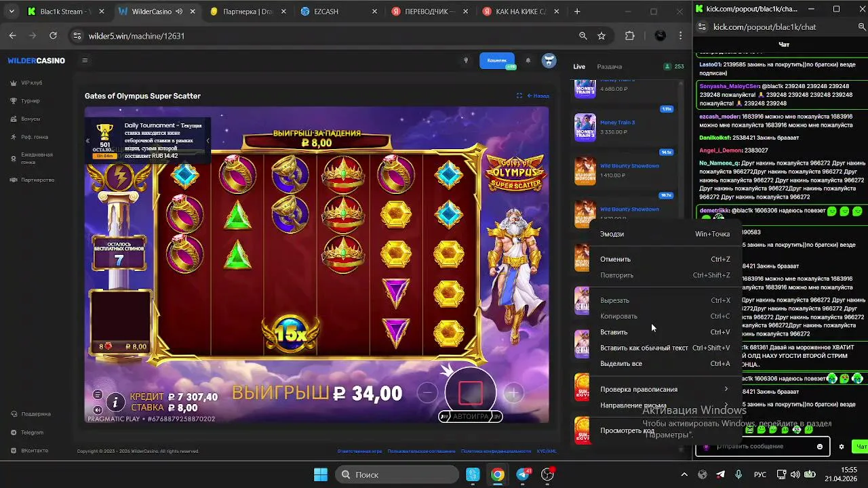The height and width of the screenshot is (488, 868).
Task: Mute the slot game sound icon
Action: click(98, 410)
